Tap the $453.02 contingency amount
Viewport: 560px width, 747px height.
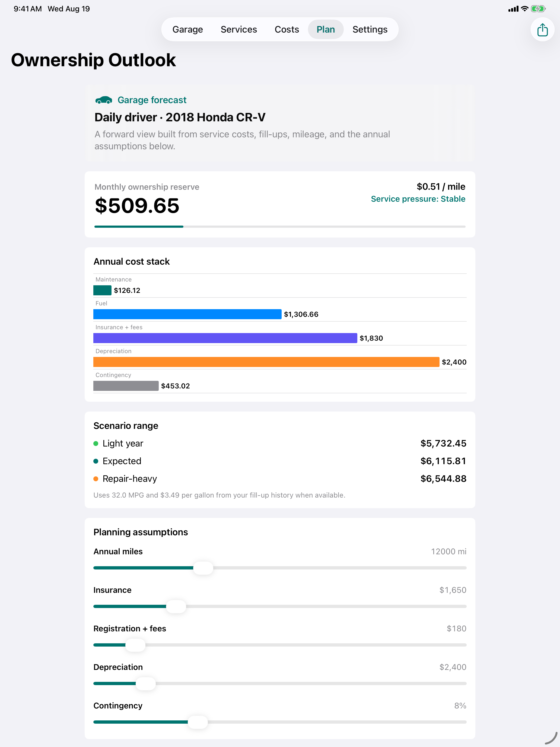pyautogui.click(x=176, y=386)
